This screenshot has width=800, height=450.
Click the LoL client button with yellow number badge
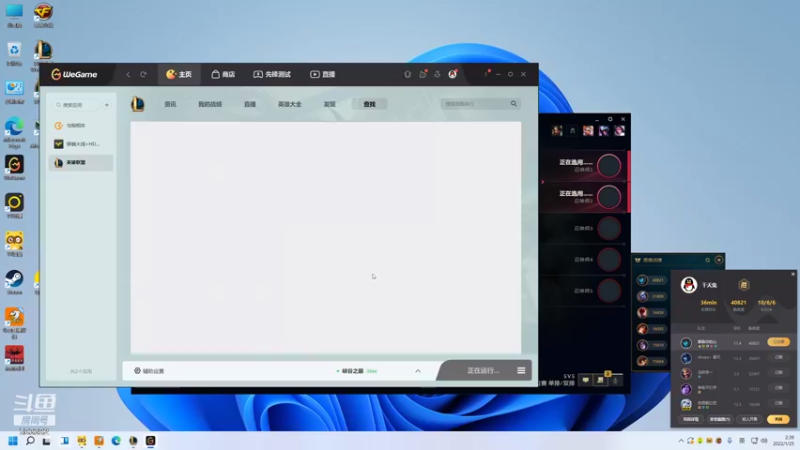601,380
